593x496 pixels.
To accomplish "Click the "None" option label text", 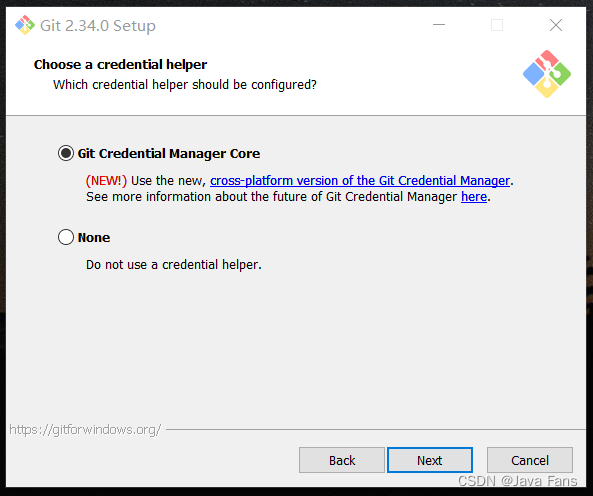I will point(94,237).
